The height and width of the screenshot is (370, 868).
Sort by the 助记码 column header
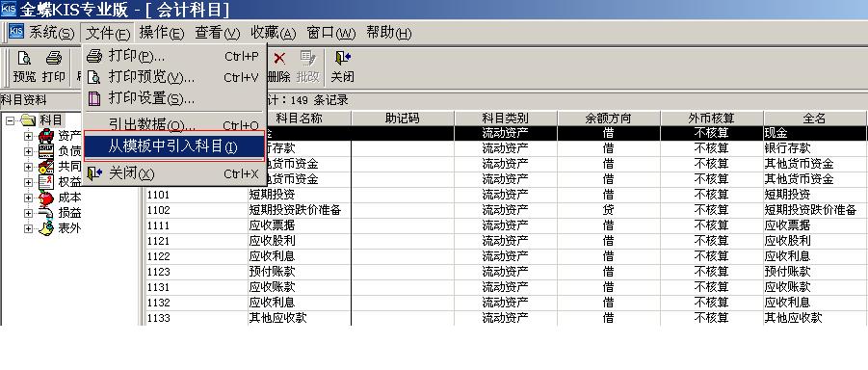pos(403,118)
